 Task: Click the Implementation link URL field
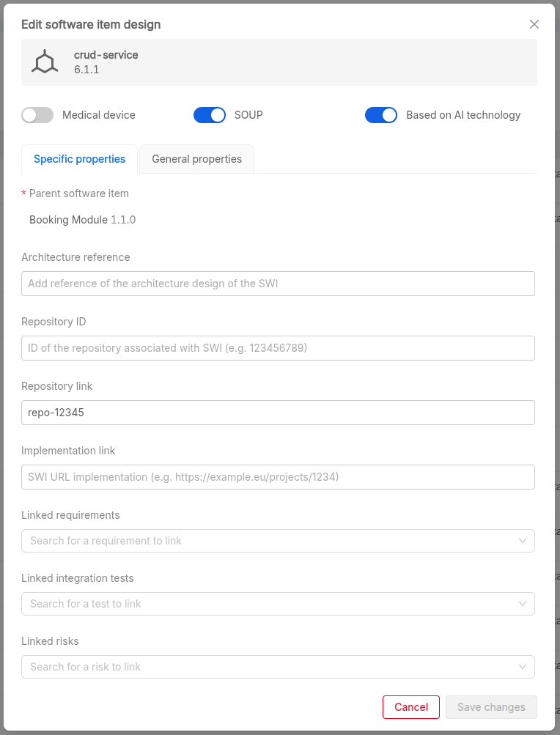[278, 477]
